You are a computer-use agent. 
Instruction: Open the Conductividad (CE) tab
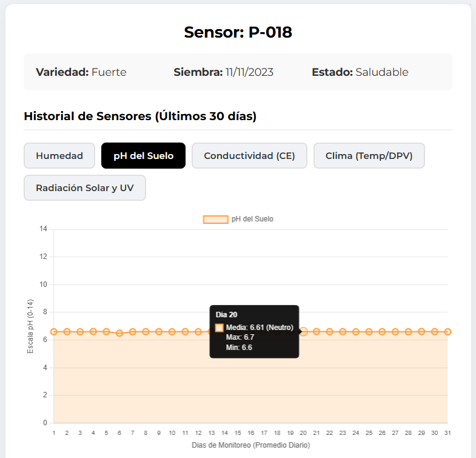coord(249,155)
